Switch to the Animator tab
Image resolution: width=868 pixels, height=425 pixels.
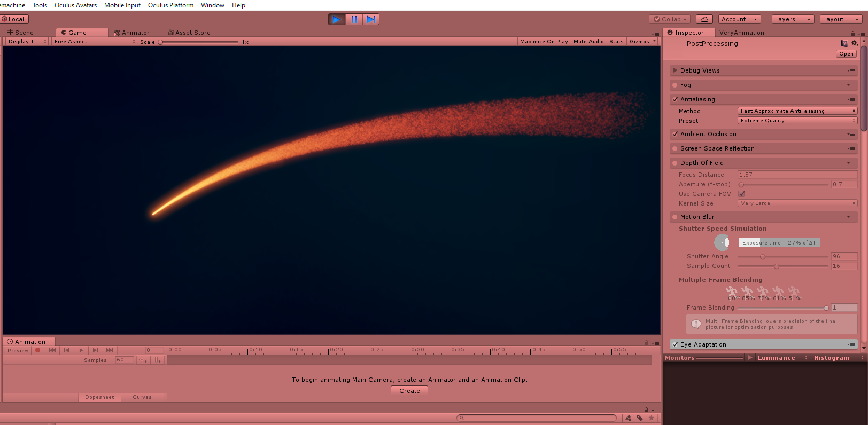(x=131, y=33)
